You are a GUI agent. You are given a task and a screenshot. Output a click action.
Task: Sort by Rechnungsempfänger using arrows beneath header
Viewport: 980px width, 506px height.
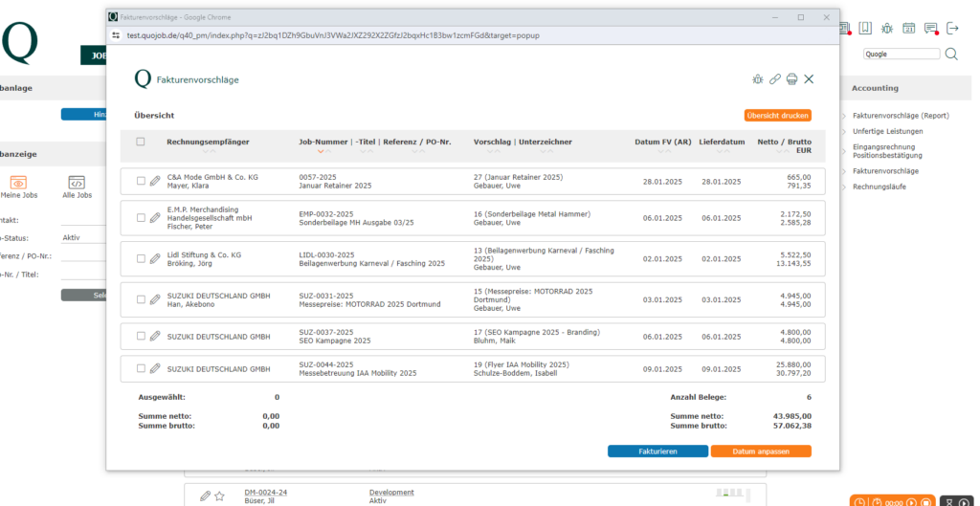(209, 152)
